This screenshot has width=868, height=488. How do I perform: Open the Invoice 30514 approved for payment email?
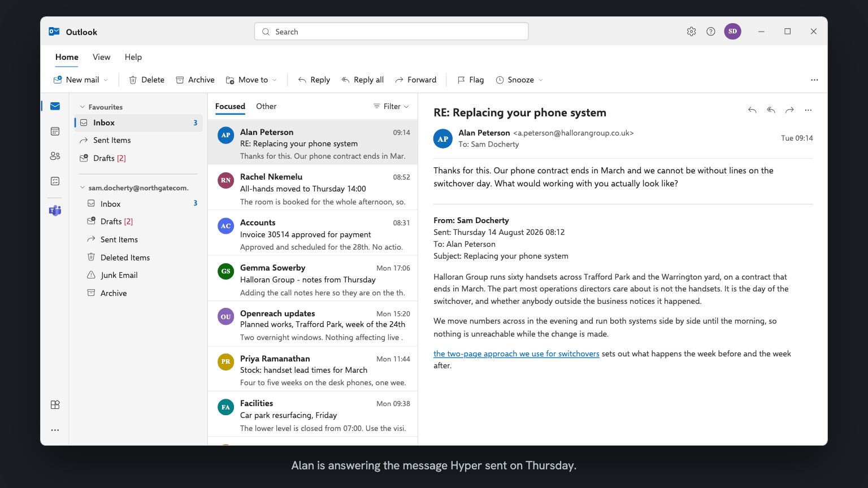(x=313, y=233)
